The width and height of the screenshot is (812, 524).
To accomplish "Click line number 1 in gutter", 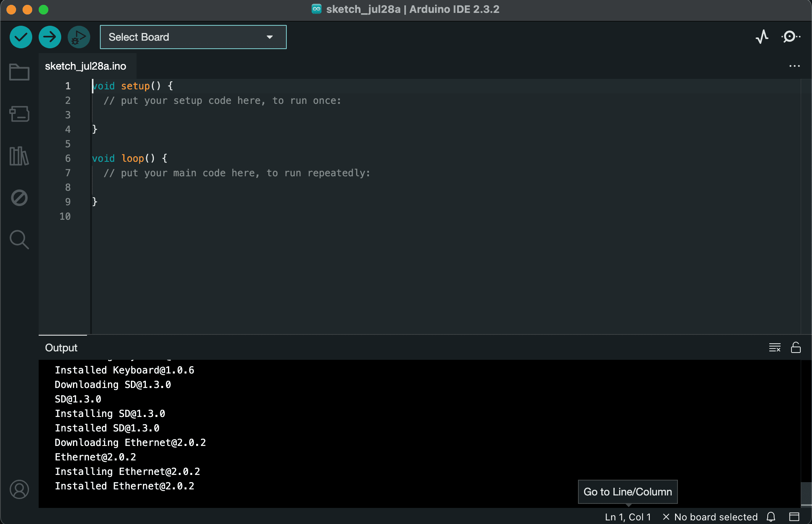I will click(x=68, y=86).
